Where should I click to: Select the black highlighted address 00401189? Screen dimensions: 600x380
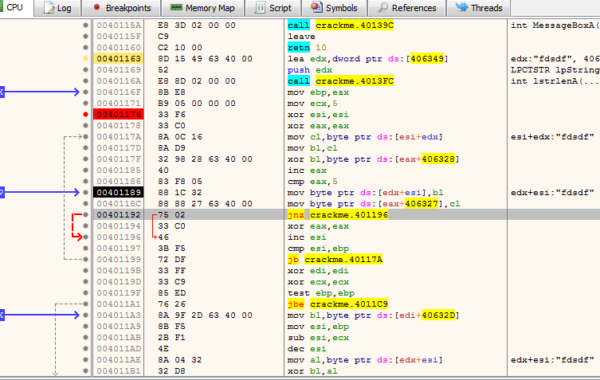(119, 192)
